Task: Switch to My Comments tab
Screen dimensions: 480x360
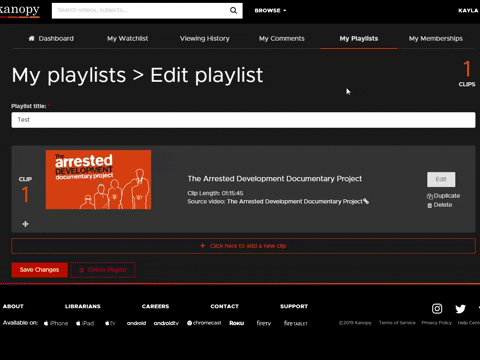Action: pos(282,38)
